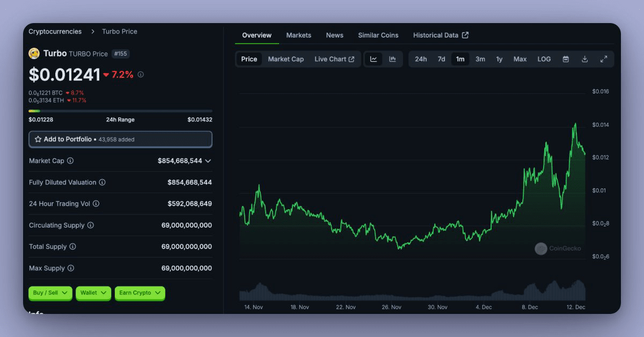
Task: Click the $854,668,544 Fully Diluted Valuation value
Action: point(189,182)
